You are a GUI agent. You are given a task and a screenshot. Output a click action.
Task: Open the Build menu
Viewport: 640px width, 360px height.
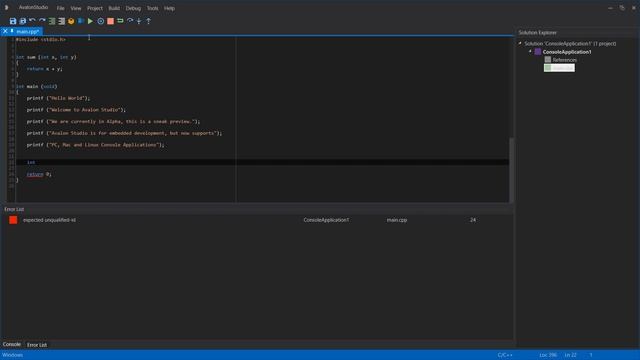tap(114, 8)
